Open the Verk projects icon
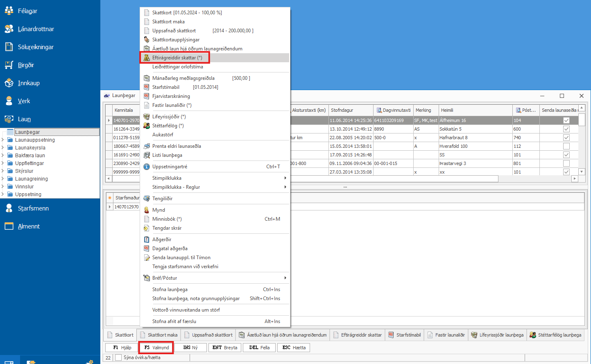This screenshot has height=364, width=591. coord(9,101)
